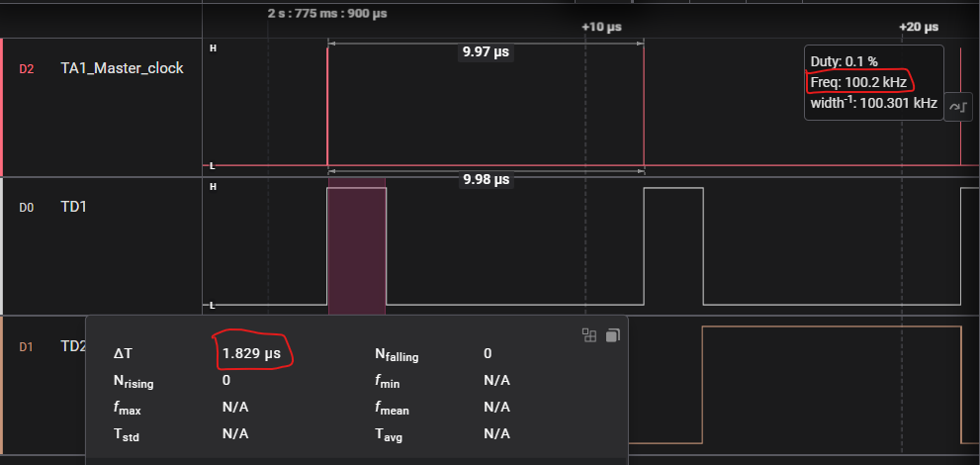Screen dimensions: 980x465
Task: Click the +10 µs timeline marker
Action: pyautogui.click(x=601, y=28)
